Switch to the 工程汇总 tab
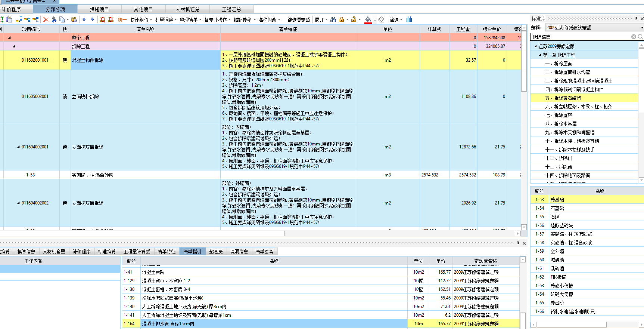The height and width of the screenshot is (329, 644). point(231,9)
